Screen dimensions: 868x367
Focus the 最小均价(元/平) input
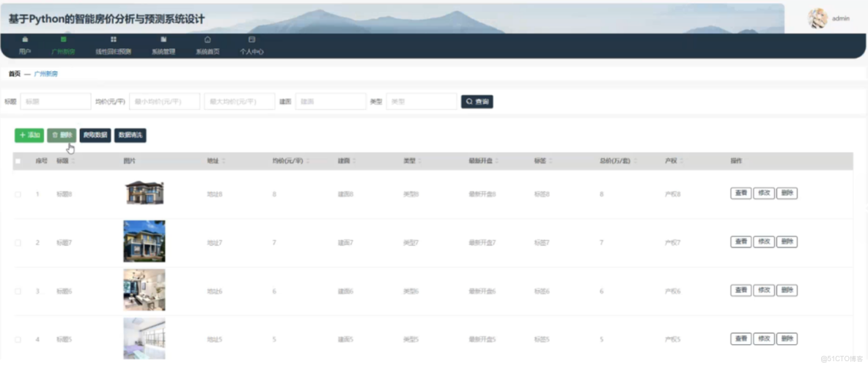[164, 101]
